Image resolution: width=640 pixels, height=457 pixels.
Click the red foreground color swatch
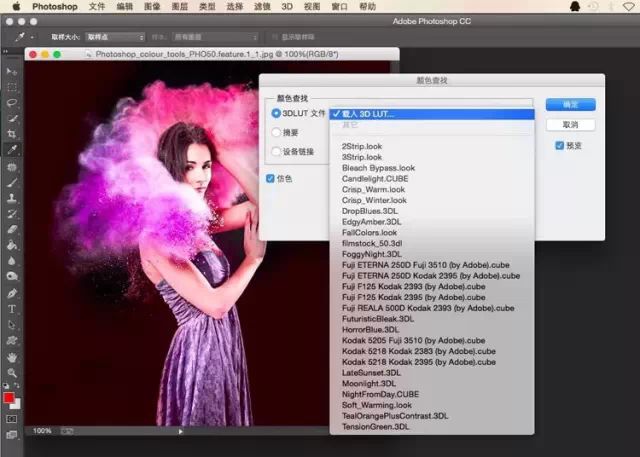pyautogui.click(x=9, y=398)
